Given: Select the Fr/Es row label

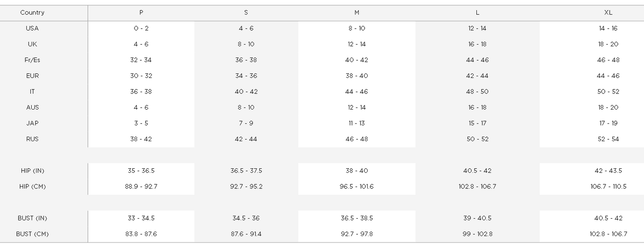Looking at the screenshot, I should pos(32,60).
